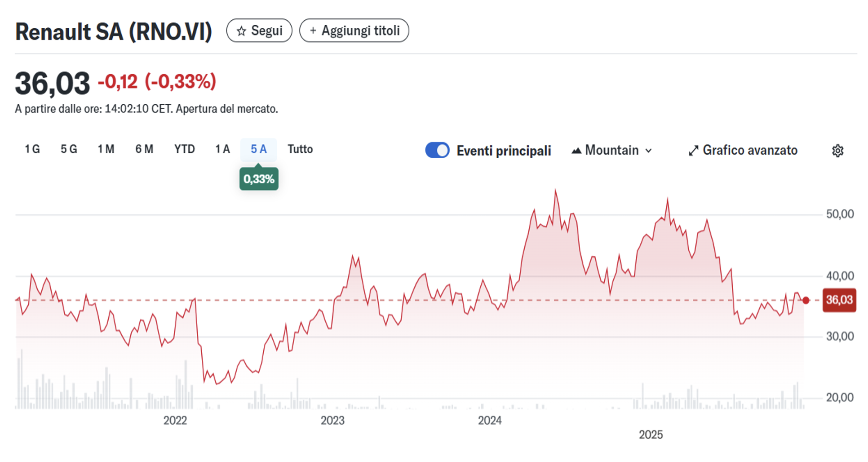Click the 36,03 red price label on axis
The width and height of the screenshot is (868, 462).
[839, 300]
